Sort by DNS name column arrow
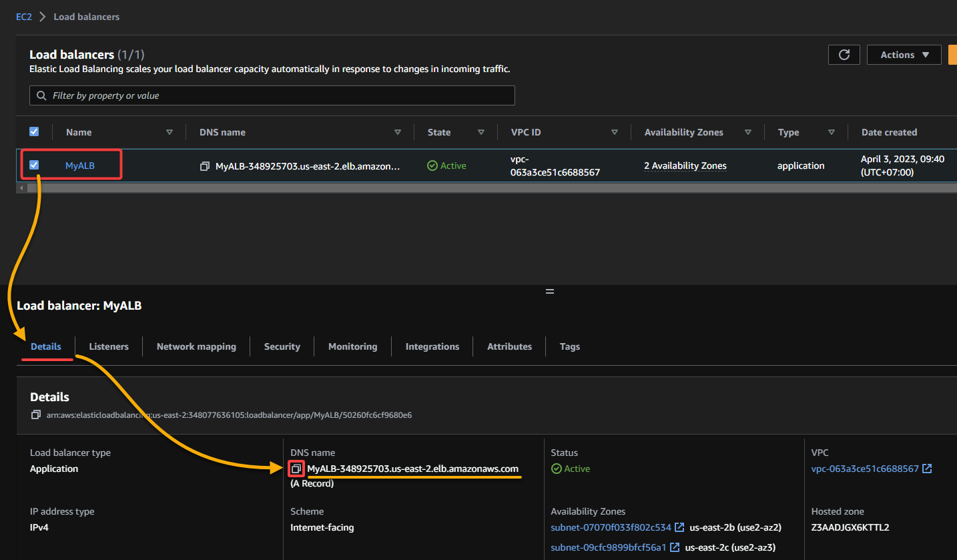This screenshot has height=560, width=957. (x=398, y=132)
